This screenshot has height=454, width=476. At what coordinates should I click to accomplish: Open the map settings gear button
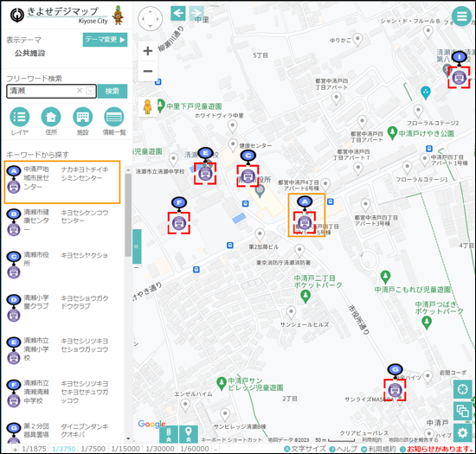[462, 432]
